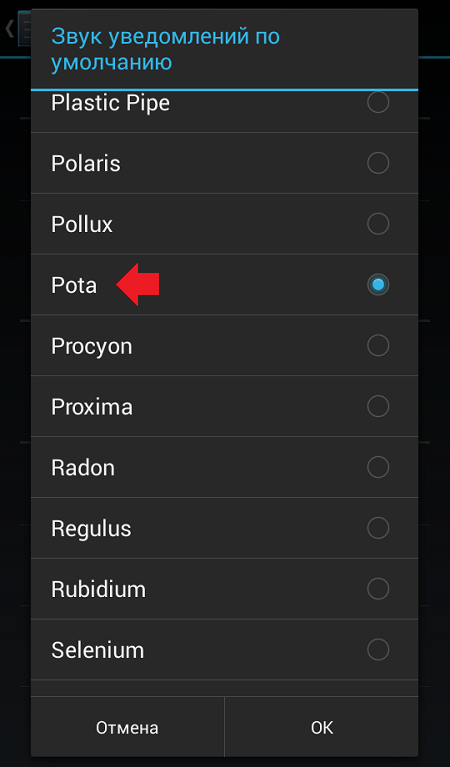This screenshot has width=450, height=767.
Task: Choose the Polaris radio button
Action: 378,163
